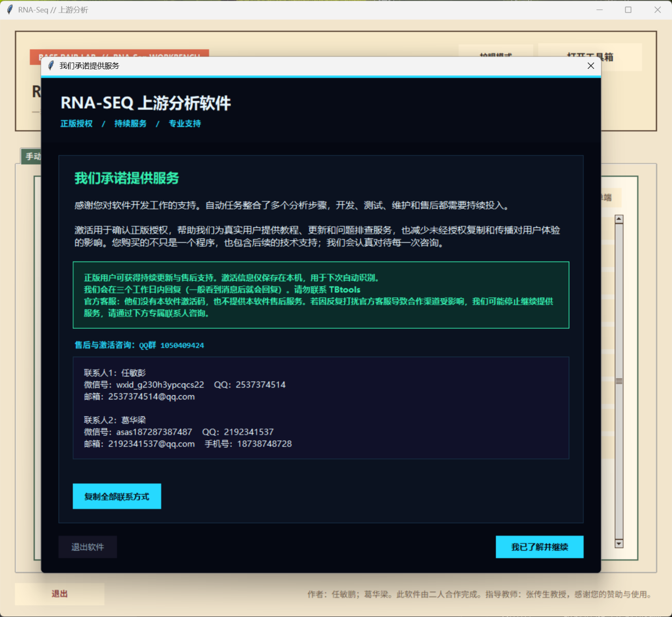This screenshot has height=617, width=672.
Task: Click the scrollbar down arrow in main window
Action: tap(619, 543)
